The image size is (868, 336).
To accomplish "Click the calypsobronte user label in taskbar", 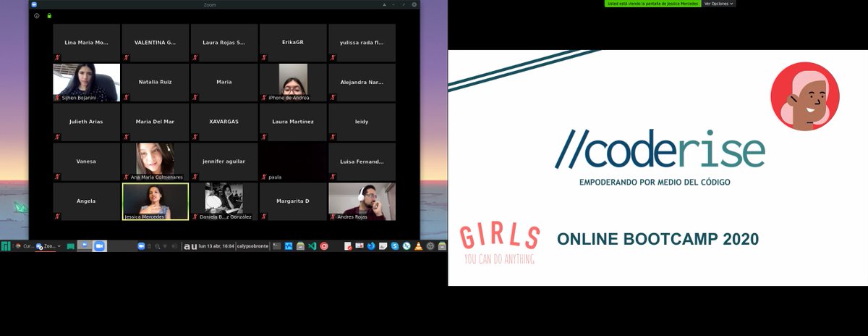I will click(x=253, y=246).
